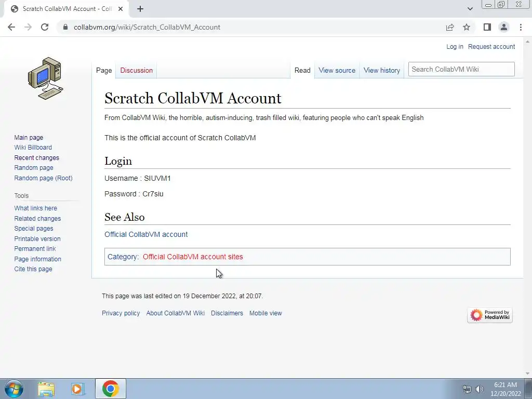
Task: Open File Explorer from the taskbar
Action: pyautogui.click(x=46, y=389)
